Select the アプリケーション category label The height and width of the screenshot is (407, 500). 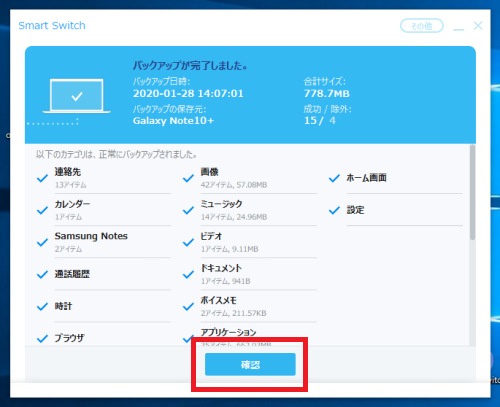[228, 332]
